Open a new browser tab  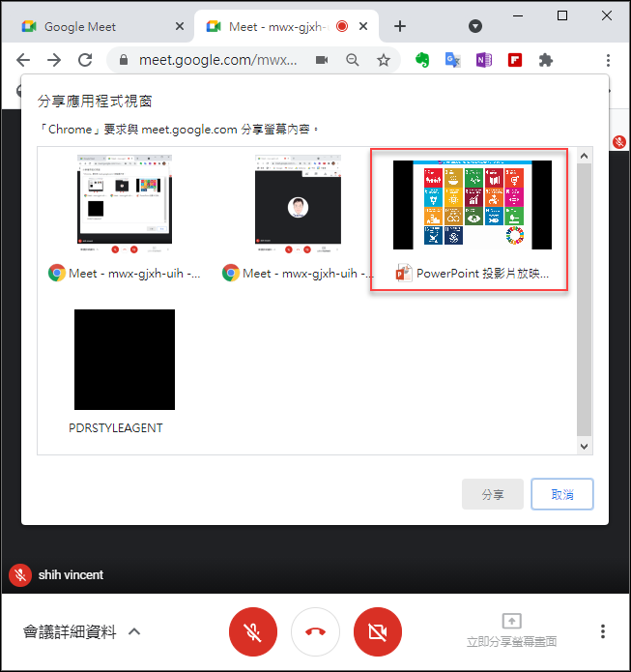point(400,26)
